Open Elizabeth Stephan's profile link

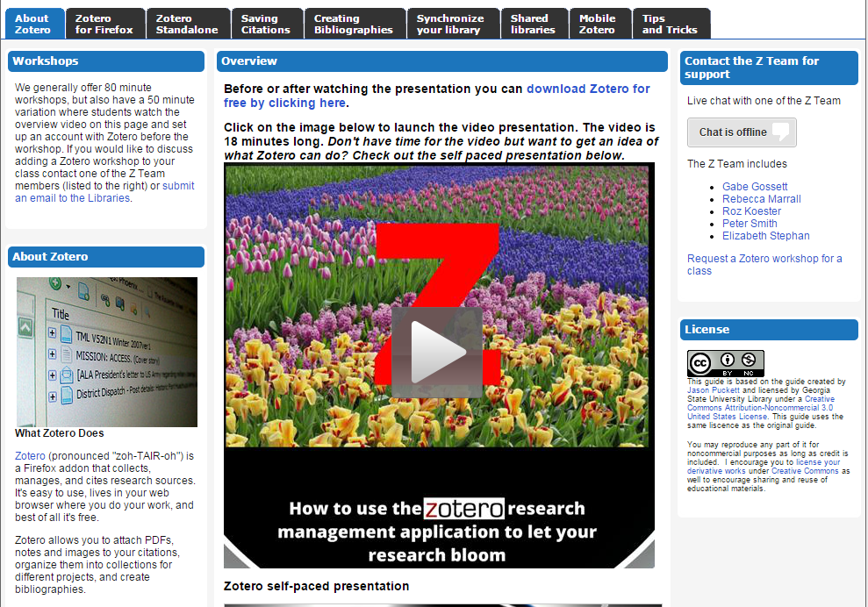click(765, 236)
